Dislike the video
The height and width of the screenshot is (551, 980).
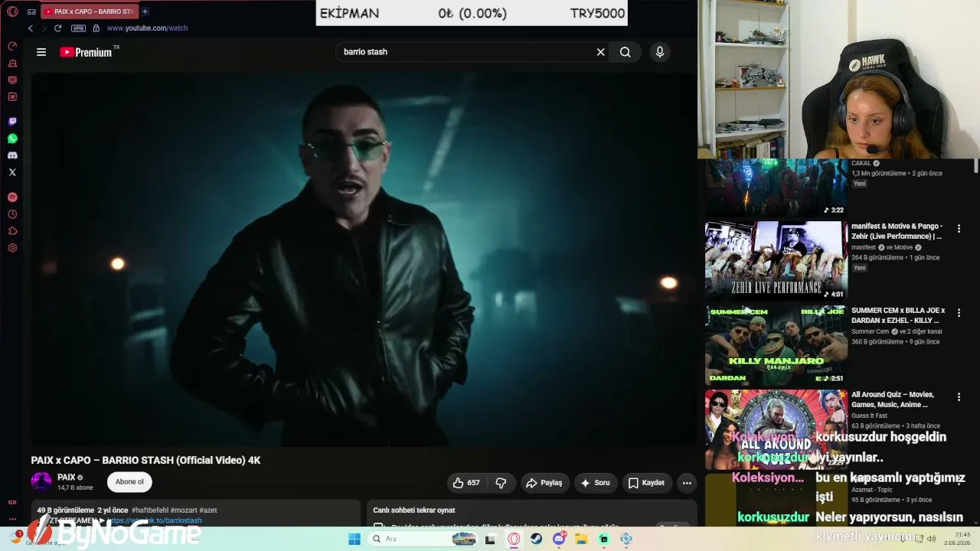pos(501,483)
